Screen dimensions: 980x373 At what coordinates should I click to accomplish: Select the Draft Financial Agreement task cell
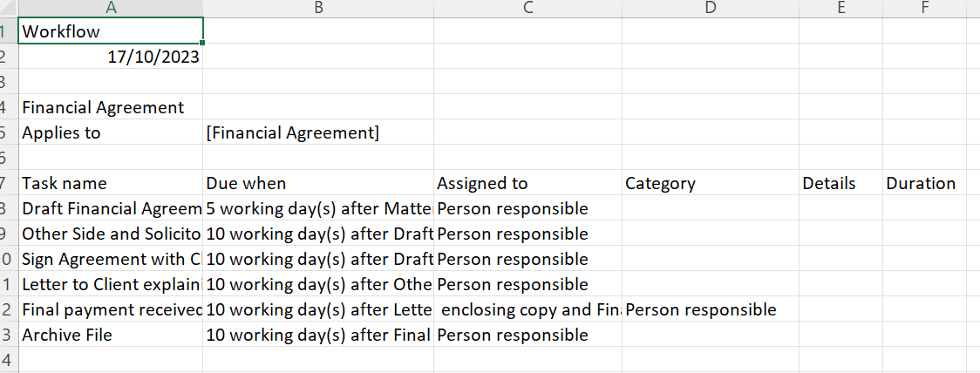click(111, 208)
